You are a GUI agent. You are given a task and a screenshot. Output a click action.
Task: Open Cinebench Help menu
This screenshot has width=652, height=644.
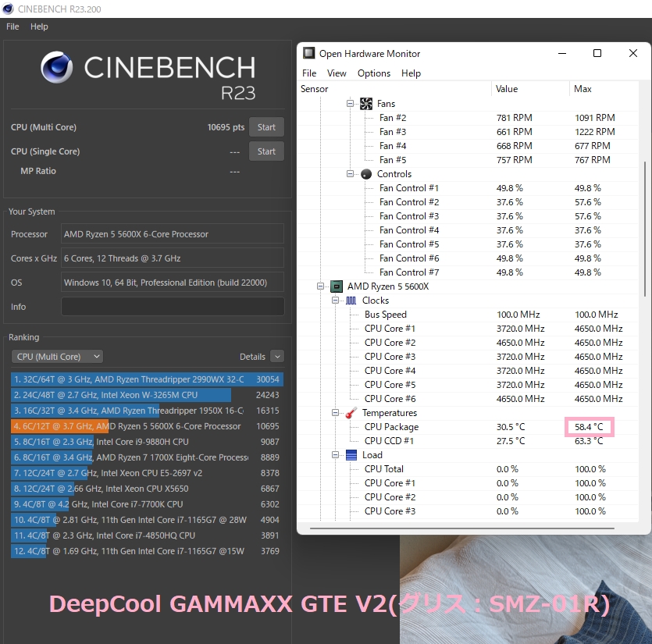(x=39, y=27)
